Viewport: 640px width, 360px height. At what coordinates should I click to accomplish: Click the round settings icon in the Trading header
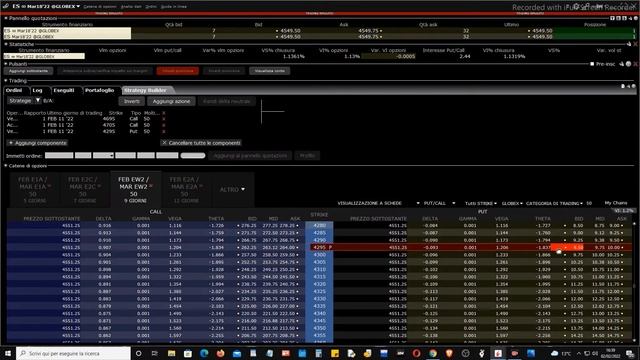click(x=633, y=86)
